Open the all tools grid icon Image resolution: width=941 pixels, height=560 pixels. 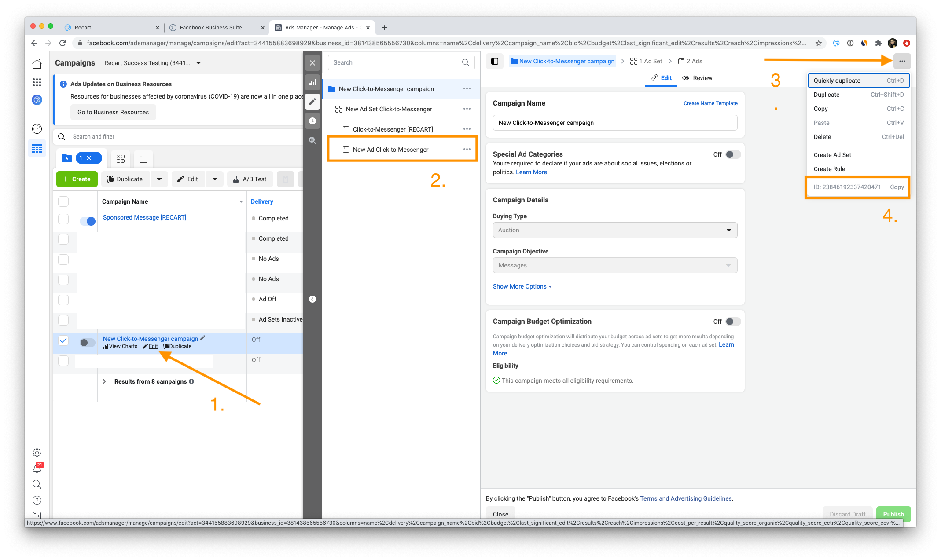click(37, 82)
